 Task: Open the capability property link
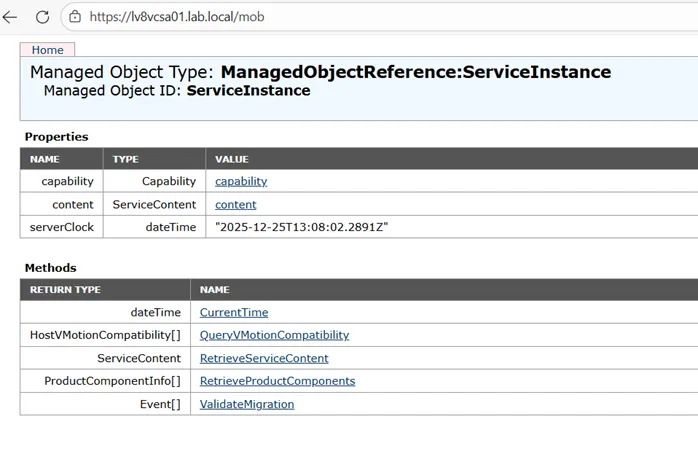241,181
